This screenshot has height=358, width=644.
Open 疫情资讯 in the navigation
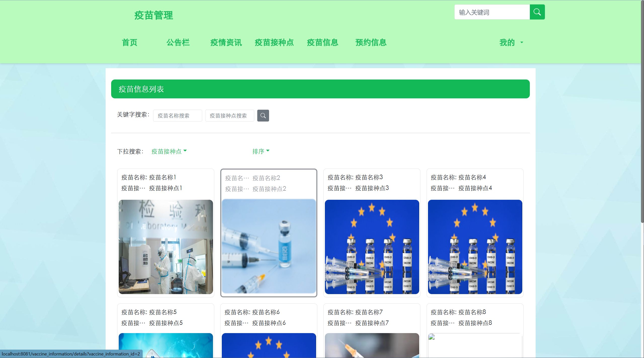226,43
